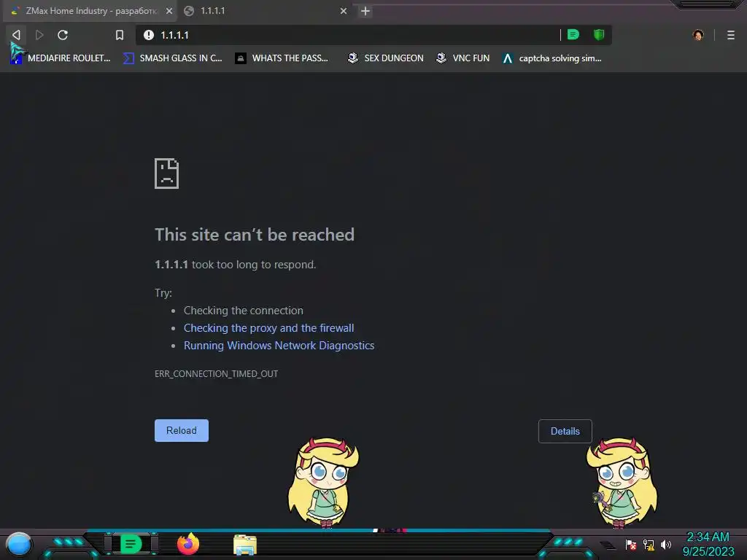Viewport: 747px width, 560px height.
Task: Click the Reload button
Action: (182, 430)
